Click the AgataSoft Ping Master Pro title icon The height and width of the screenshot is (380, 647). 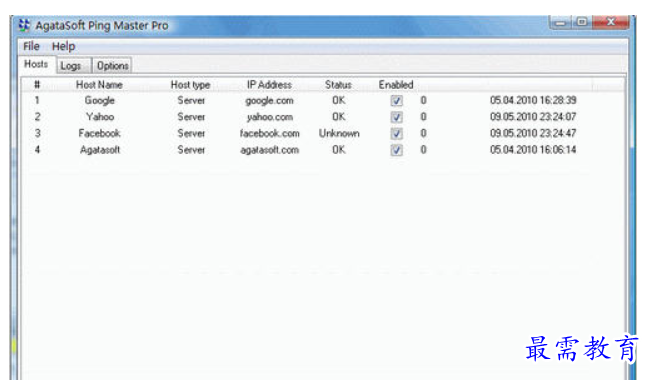coord(24,25)
